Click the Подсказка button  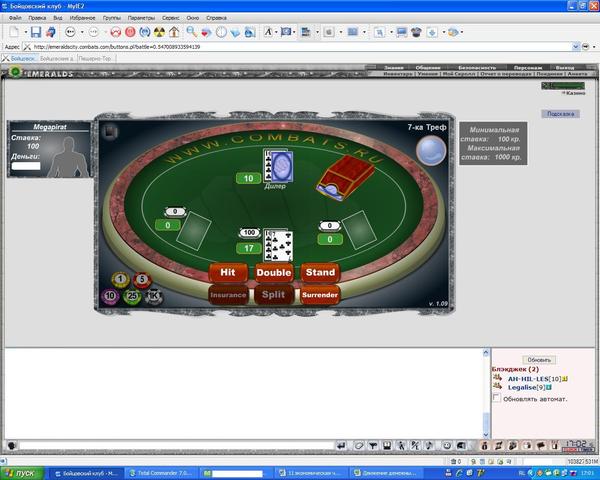560,114
